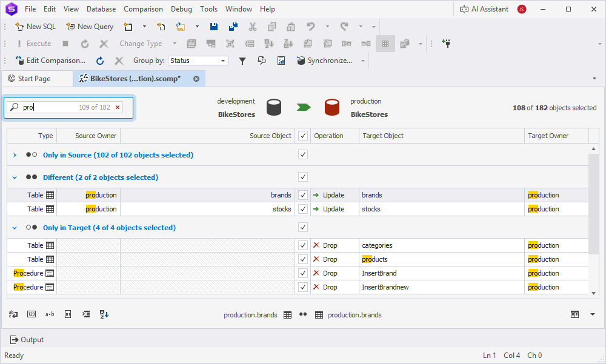Open the Database menu
Screen dimensions: 606x364
tap(101, 9)
